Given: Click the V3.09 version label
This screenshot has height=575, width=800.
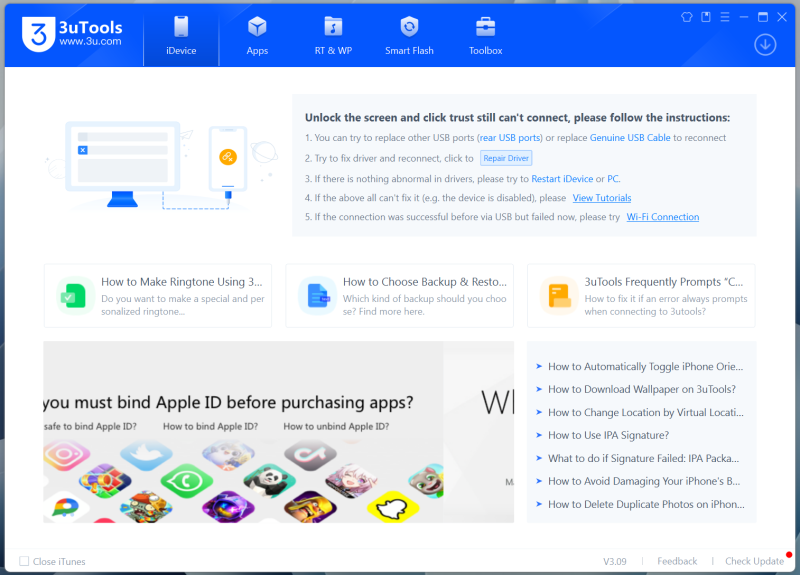Looking at the screenshot, I should [x=615, y=561].
